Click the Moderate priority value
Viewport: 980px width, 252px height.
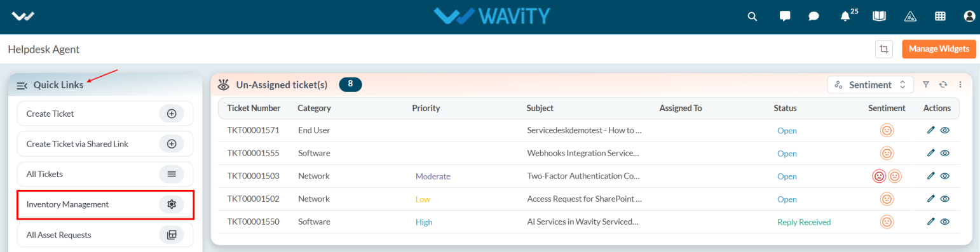433,176
